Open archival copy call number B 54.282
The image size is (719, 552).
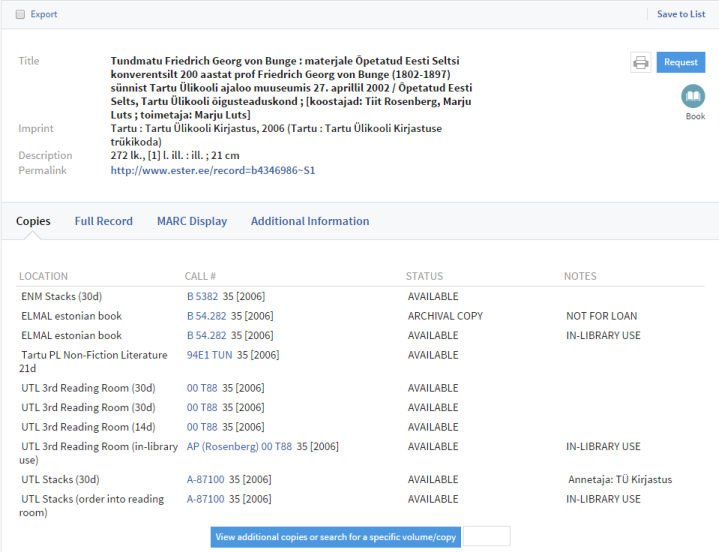[x=206, y=316]
